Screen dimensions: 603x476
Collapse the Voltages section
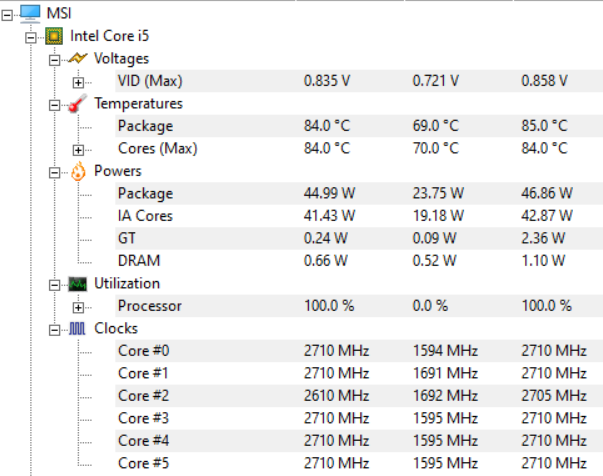54,59
